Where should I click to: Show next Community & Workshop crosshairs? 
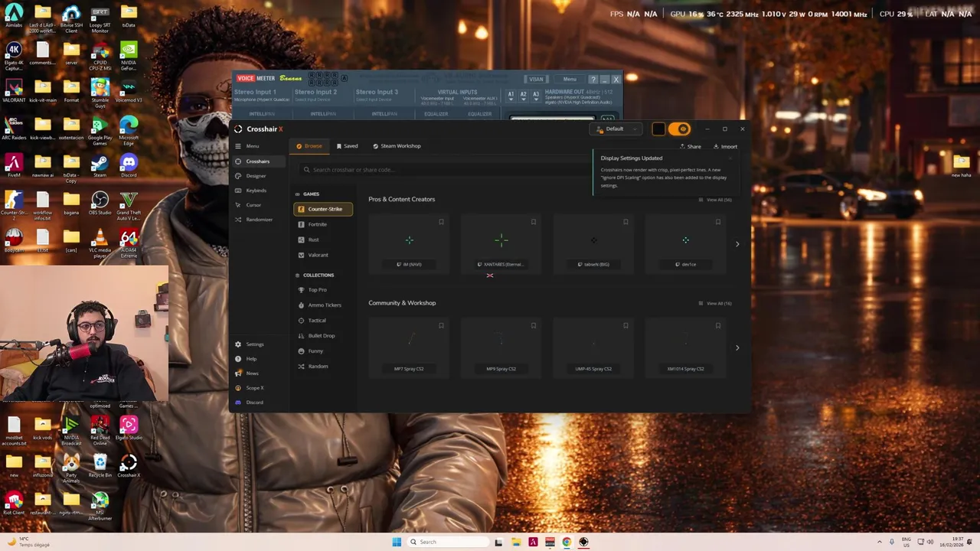[737, 348]
